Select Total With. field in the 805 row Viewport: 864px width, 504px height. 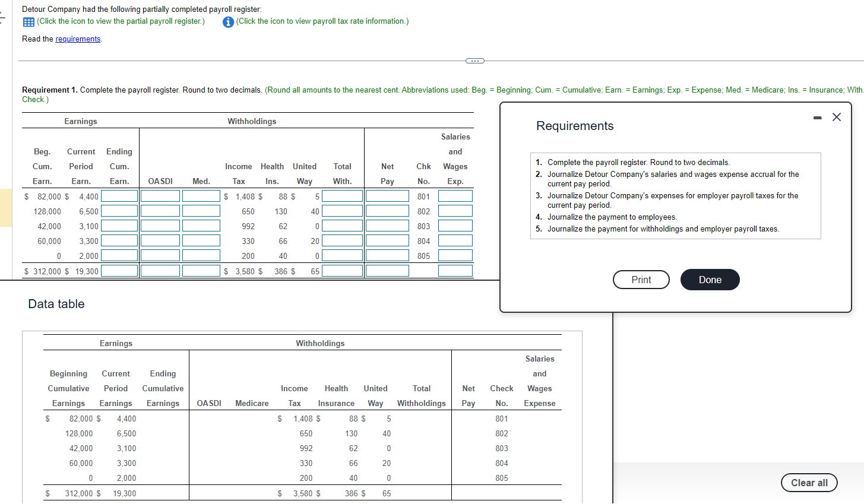pyautogui.click(x=343, y=255)
